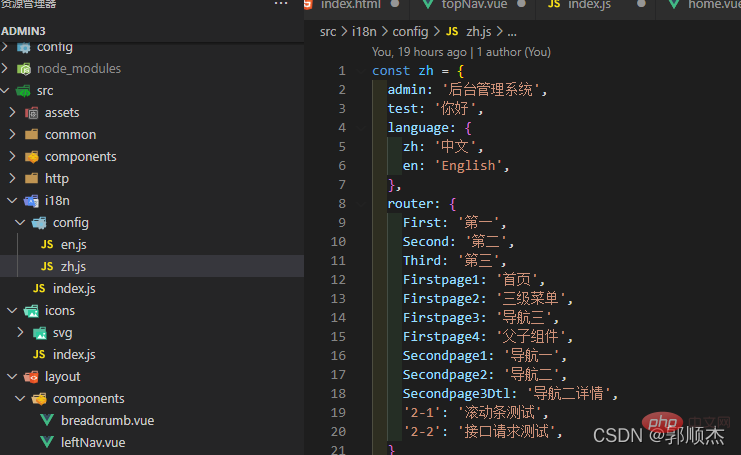Click the JS icon of zh.js
This screenshot has height=455, width=741.
(47, 266)
